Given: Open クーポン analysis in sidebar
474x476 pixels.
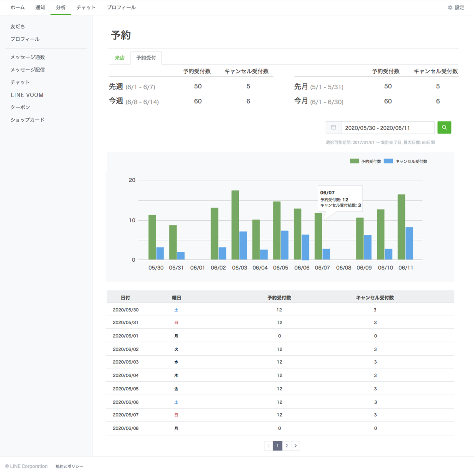Looking at the screenshot, I should click(x=20, y=107).
